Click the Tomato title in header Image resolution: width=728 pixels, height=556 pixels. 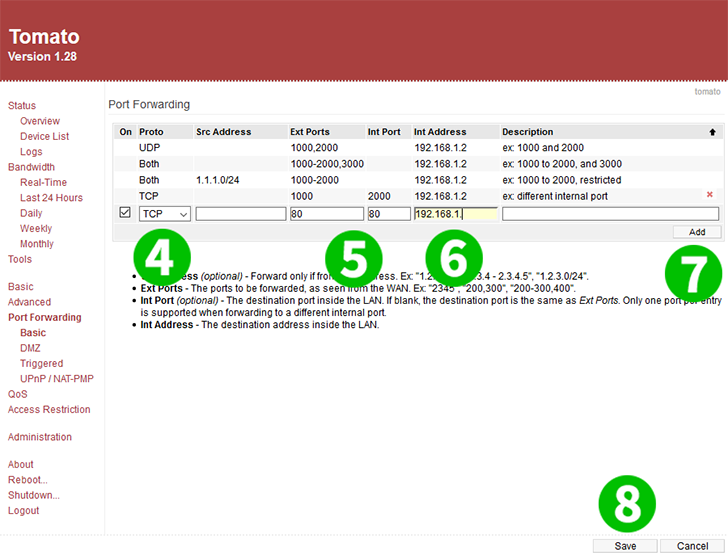tap(44, 37)
